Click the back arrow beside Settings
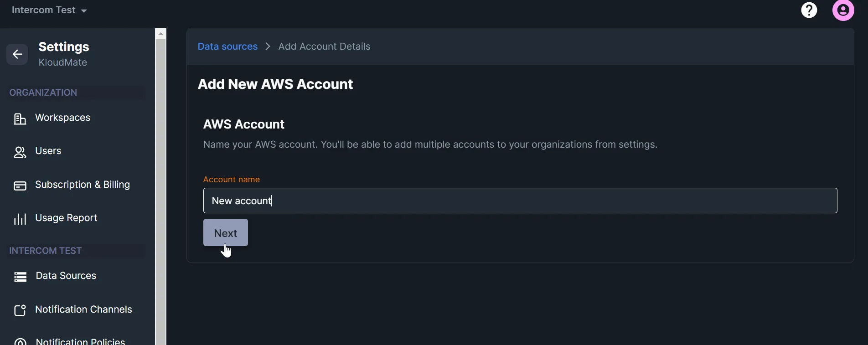Screen dimensions: 868x345 [x=17, y=54]
